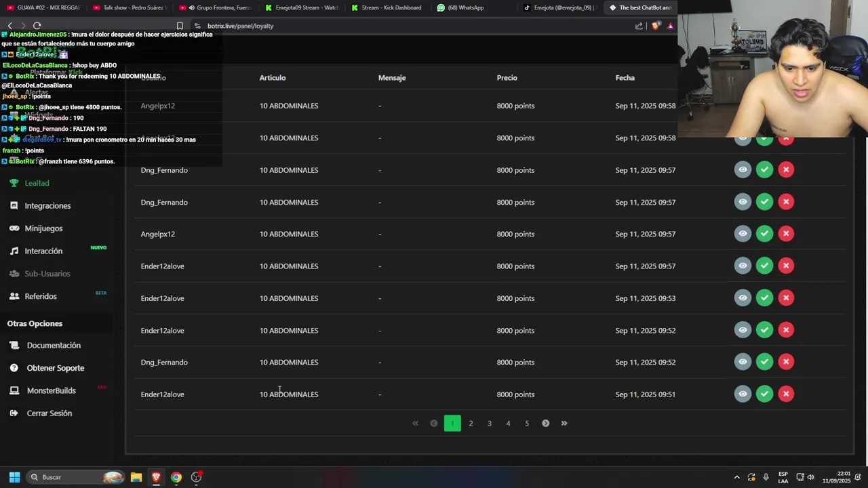Open Sub-Usuarios in sidebar
The image size is (868, 488).
tap(47, 273)
